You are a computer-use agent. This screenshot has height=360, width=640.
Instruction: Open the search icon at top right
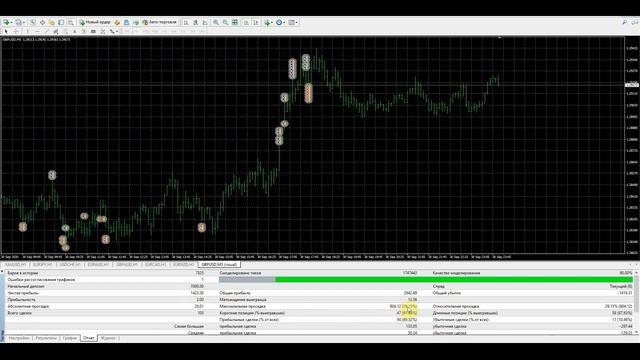624,22
